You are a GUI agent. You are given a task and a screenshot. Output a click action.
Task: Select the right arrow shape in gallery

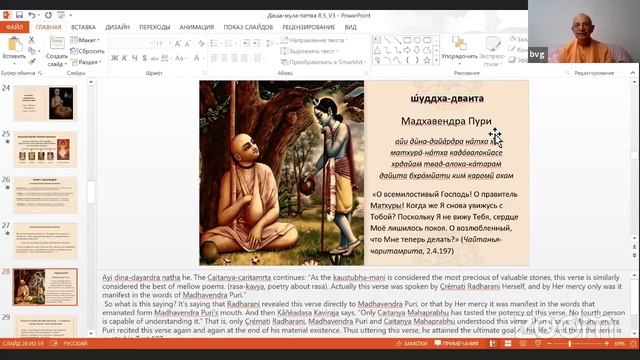pyautogui.click(x=407, y=50)
